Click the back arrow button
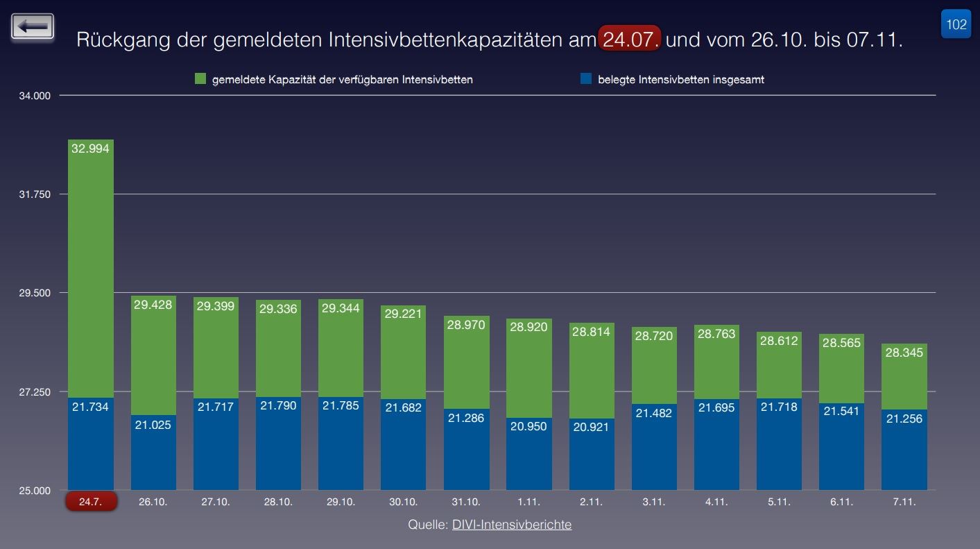 click(33, 27)
